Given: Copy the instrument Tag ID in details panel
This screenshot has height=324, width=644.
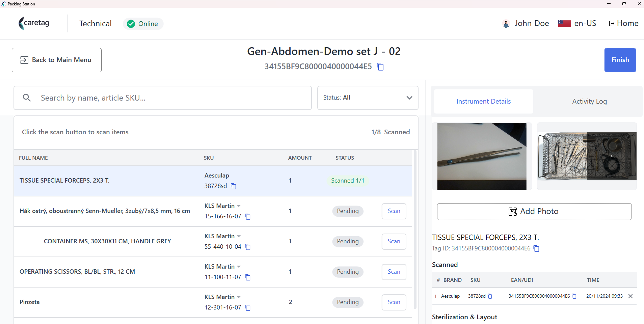Looking at the screenshot, I should [x=536, y=248].
